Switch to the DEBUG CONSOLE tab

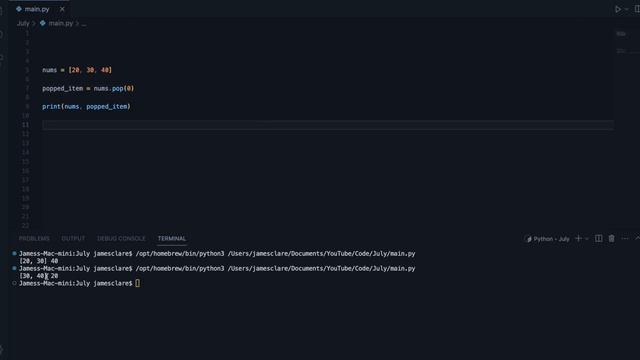121,238
